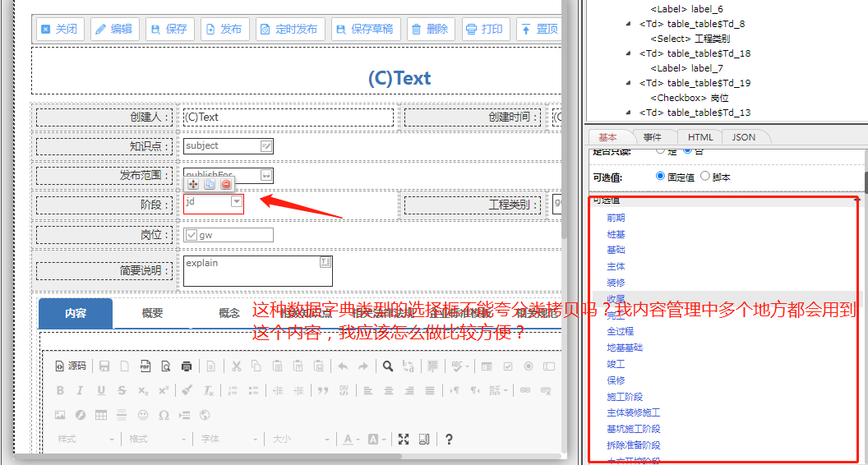Collapse the table_table$Td_13 tree node
868x465 pixels.
[x=628, y=113]
